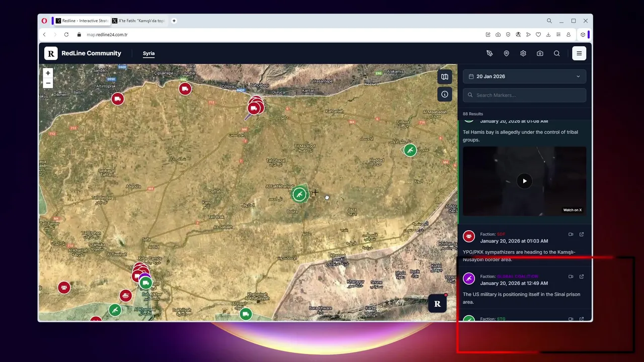Click video icon of Global Coalition entry

pos(571,277)
